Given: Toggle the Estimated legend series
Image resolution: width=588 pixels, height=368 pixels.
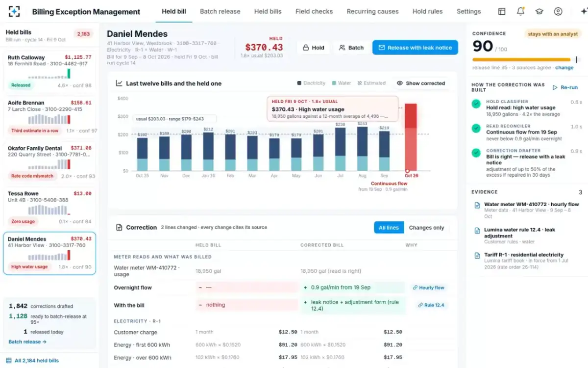Looking at the screenshot, I should coord(371,83).
